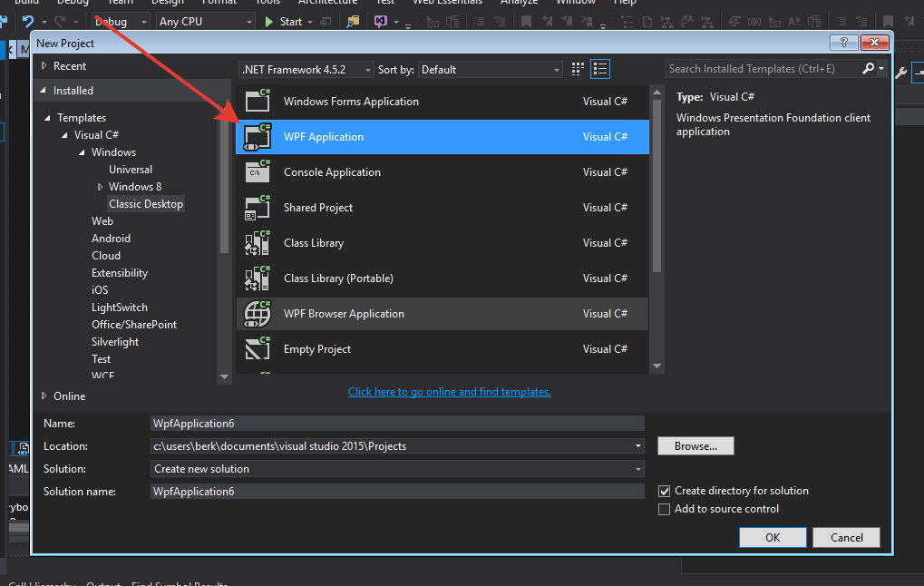Click the Cancel button
924x586 pixels.
pos(846,538)
